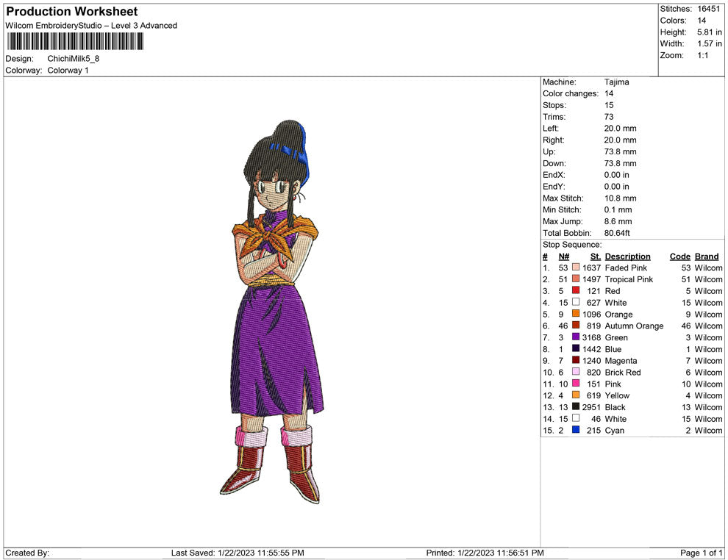Select the Magenta row color swatch
Viewport: 728px width, 560px height.
(576, 360)
